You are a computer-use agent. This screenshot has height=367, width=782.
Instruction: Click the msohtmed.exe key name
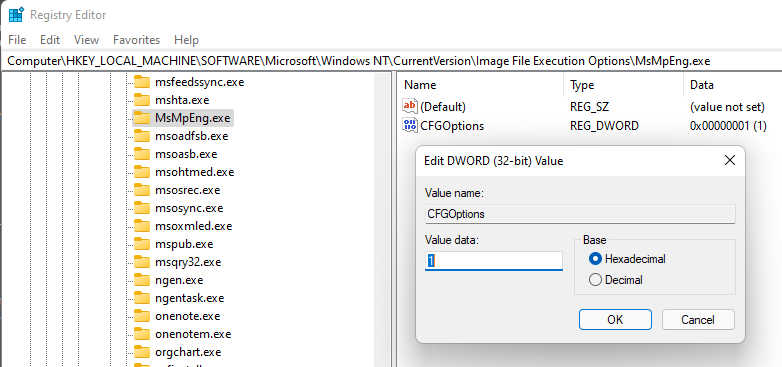tap(195, 172)
